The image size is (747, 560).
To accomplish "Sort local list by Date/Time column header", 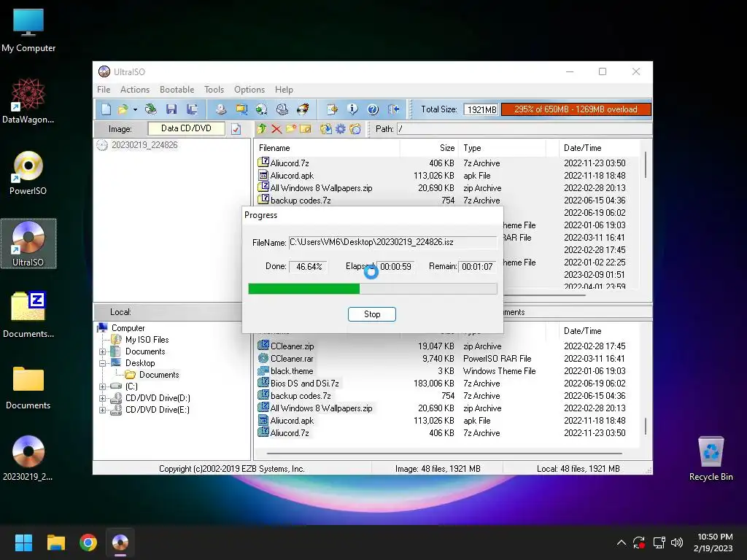I will click(599, 331).
